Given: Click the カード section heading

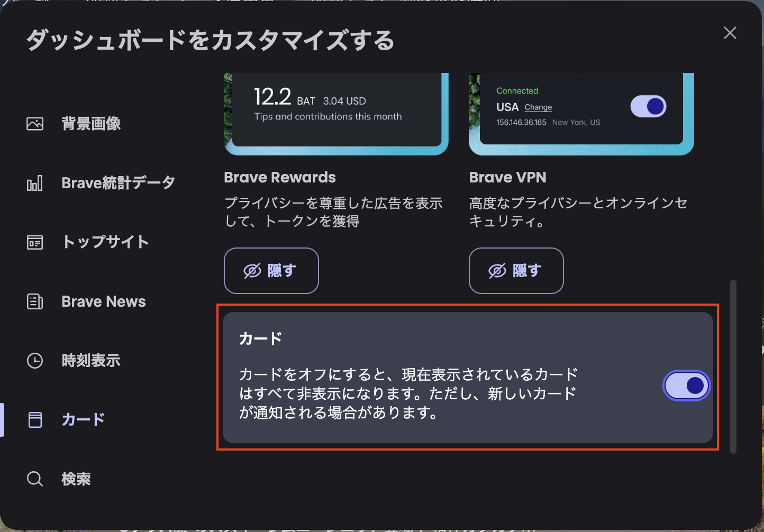Looking at the screenshot, I should click(x=261, y=338).
